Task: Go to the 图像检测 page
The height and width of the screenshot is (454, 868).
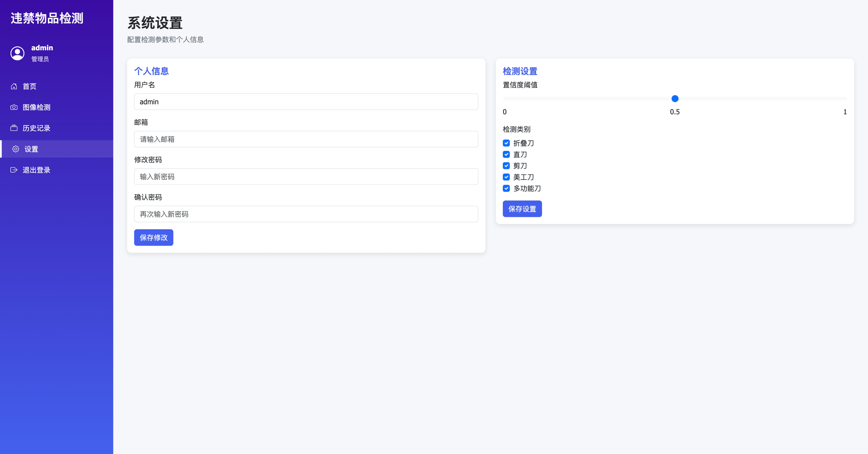Action: click(x=36, y=107)
